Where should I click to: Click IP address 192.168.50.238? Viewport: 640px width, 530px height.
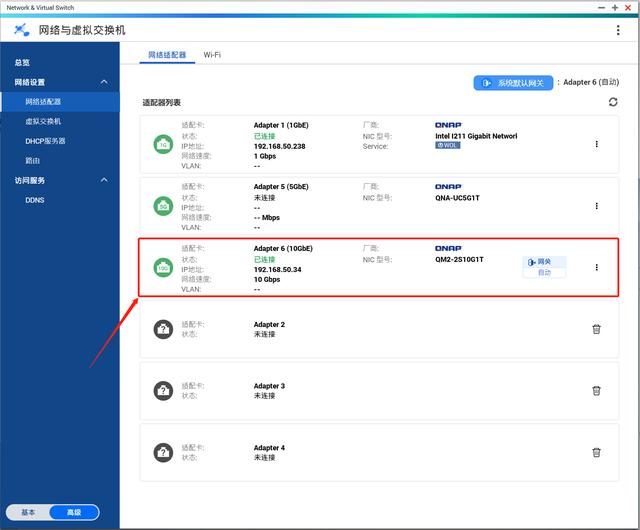click(280, 146)
